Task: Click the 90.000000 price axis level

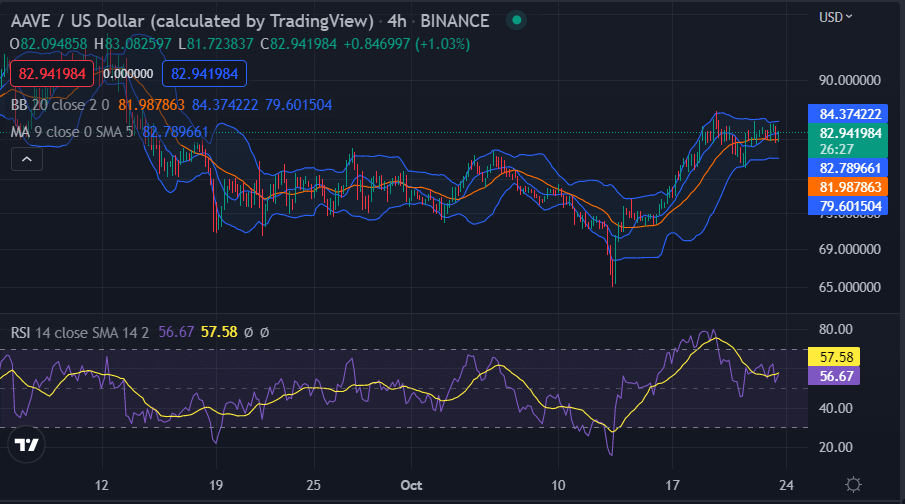Action: [850, 80]
